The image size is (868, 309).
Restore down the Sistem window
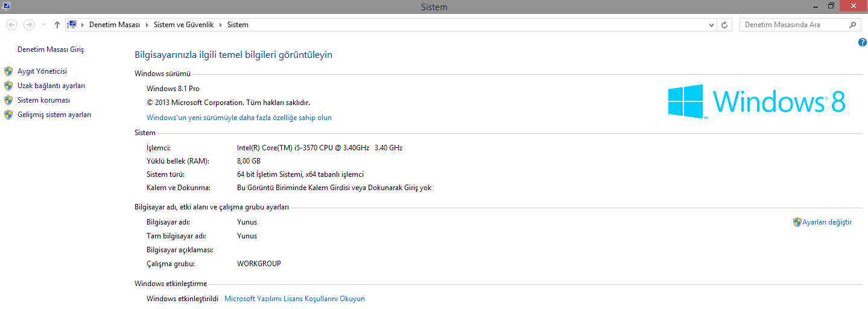pyautogui.click(x=831, y=5)
